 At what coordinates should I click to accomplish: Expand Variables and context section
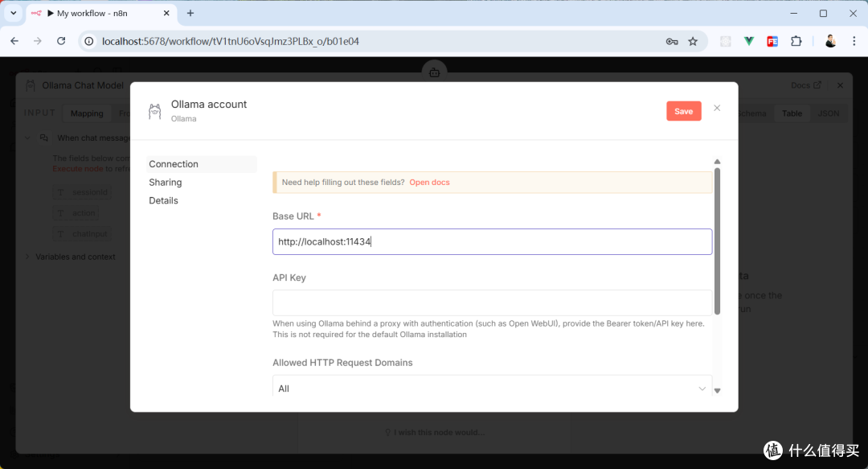(x=27, y=257)
